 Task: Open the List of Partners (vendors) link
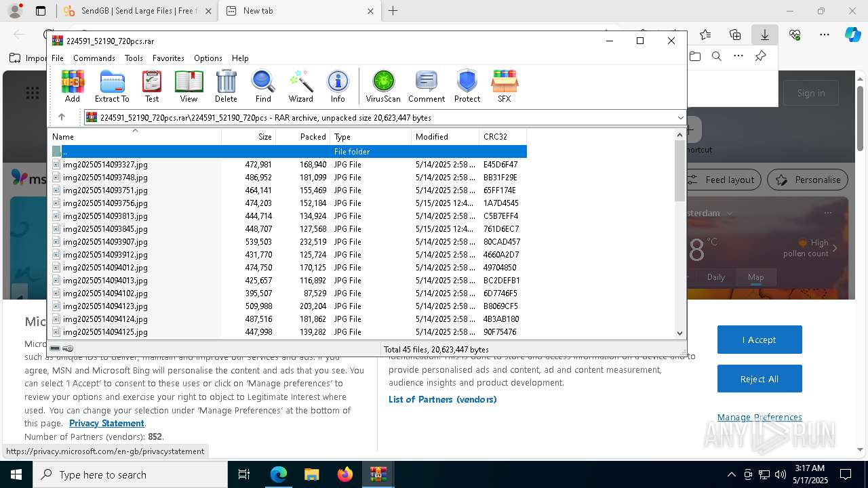(443, 399)
